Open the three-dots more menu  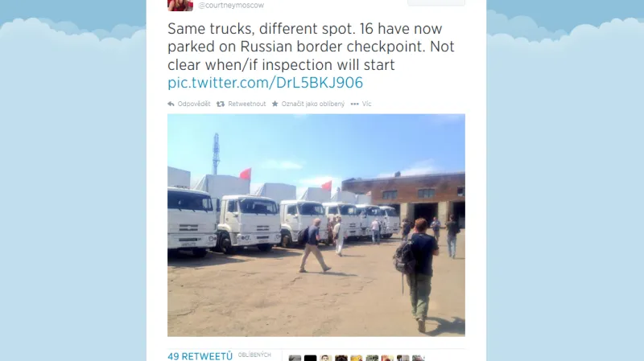pyautogui.click(x=354, y=105)
